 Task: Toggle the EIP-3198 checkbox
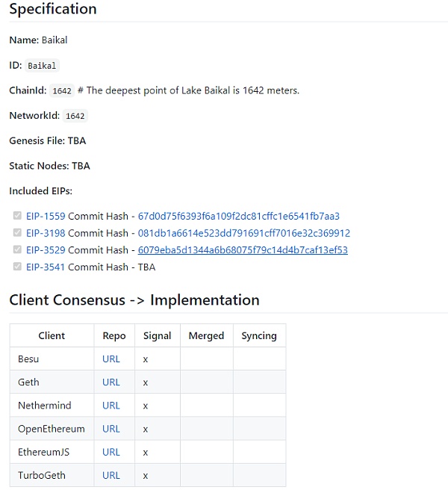tap(17, 233)
